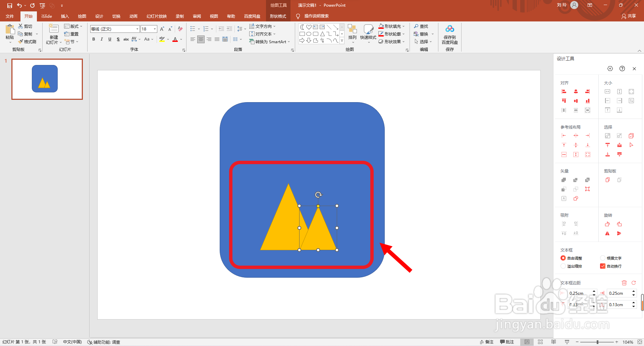Screen dimensions: 644x346
Task: Click rotate left icon in 旋转 section
Action: pos(607,224)
